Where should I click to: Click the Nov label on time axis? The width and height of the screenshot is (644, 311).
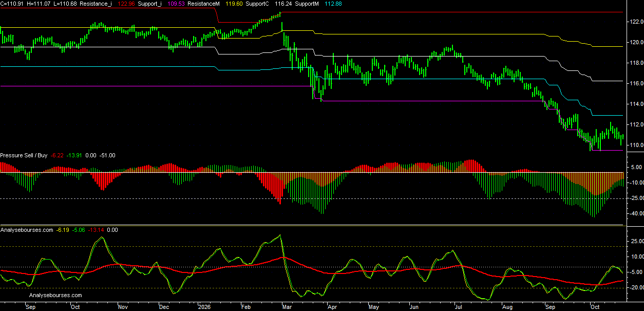[122, 307]
